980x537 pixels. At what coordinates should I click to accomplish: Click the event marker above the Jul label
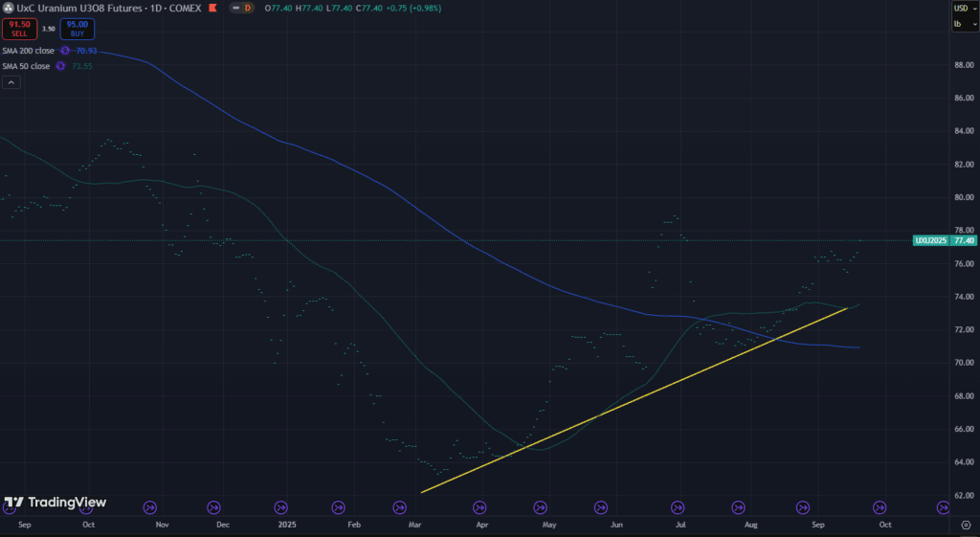[x=678, y=507]
